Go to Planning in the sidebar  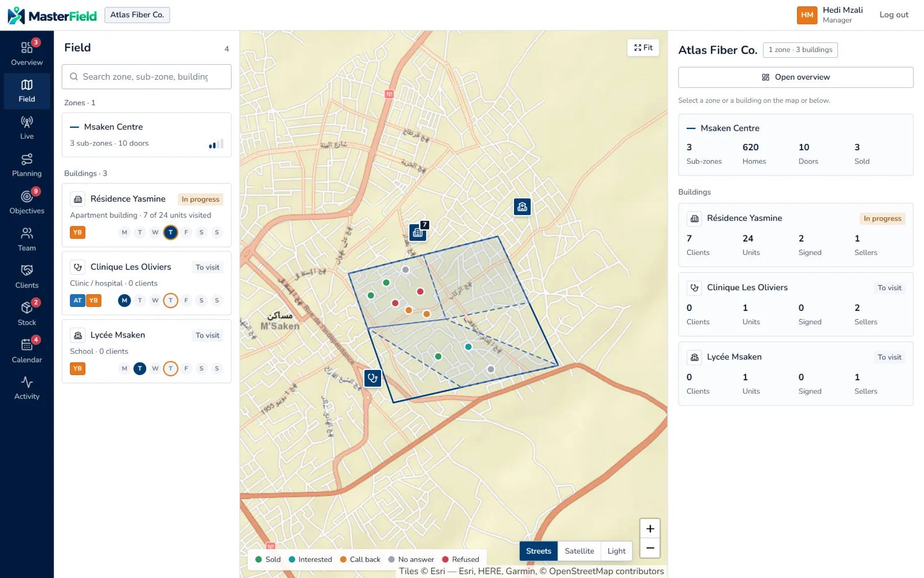[27, 165]
